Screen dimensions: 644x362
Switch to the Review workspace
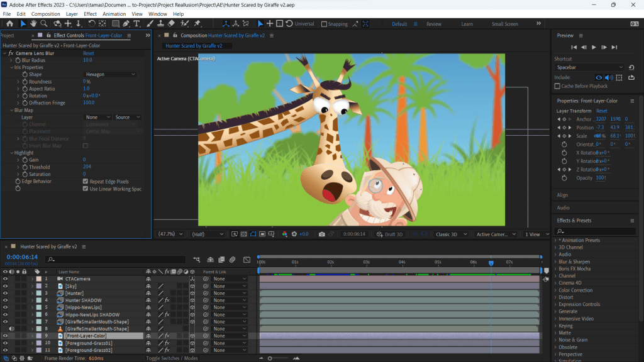tap(434, 25)
